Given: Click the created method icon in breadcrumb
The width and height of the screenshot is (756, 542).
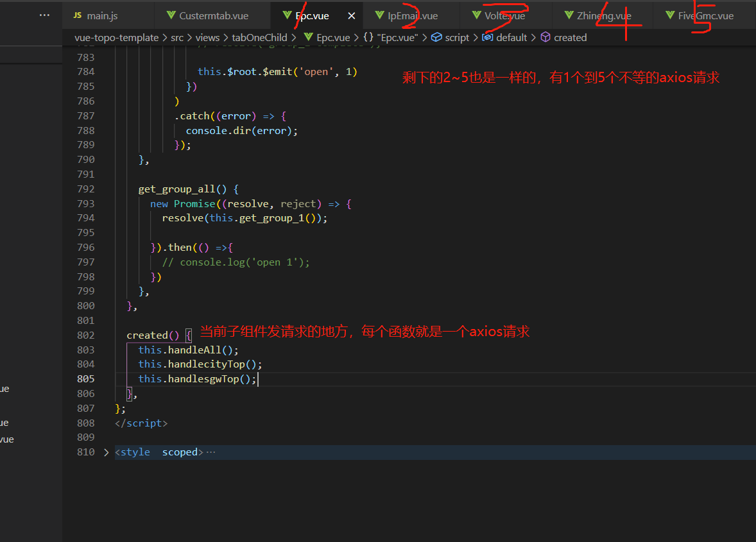Looking at the screenshot, I should click(x=546, y=37).
